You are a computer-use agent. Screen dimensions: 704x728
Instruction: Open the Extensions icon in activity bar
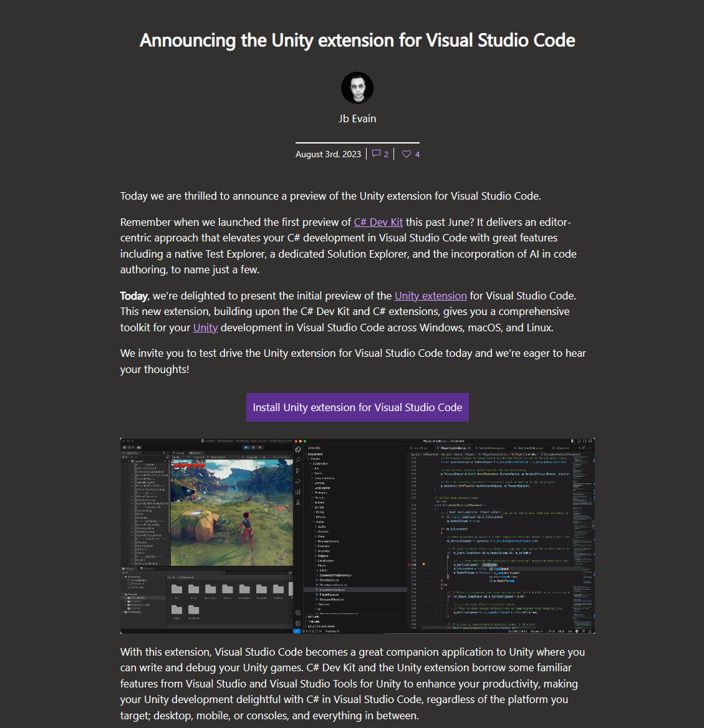[x=298, y=492]
